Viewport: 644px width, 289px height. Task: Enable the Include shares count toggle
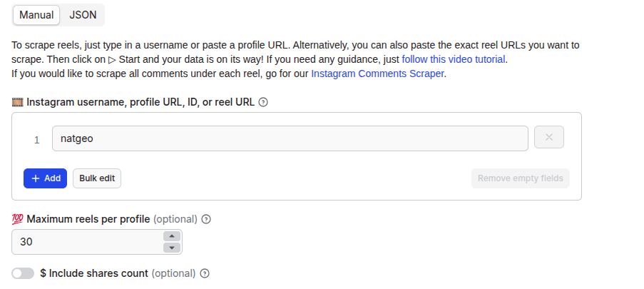click(24, 273)
